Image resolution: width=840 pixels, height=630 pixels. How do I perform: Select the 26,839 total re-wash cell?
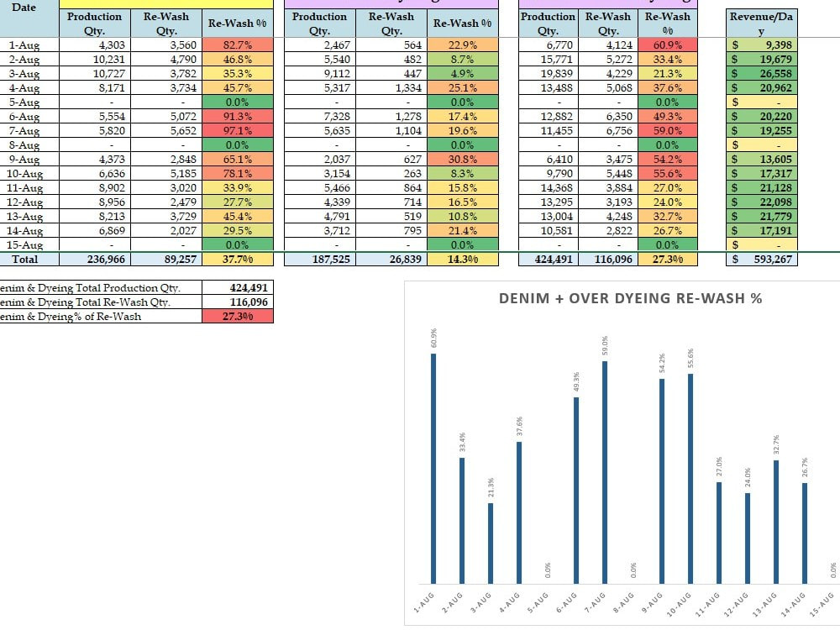[391, 260]
